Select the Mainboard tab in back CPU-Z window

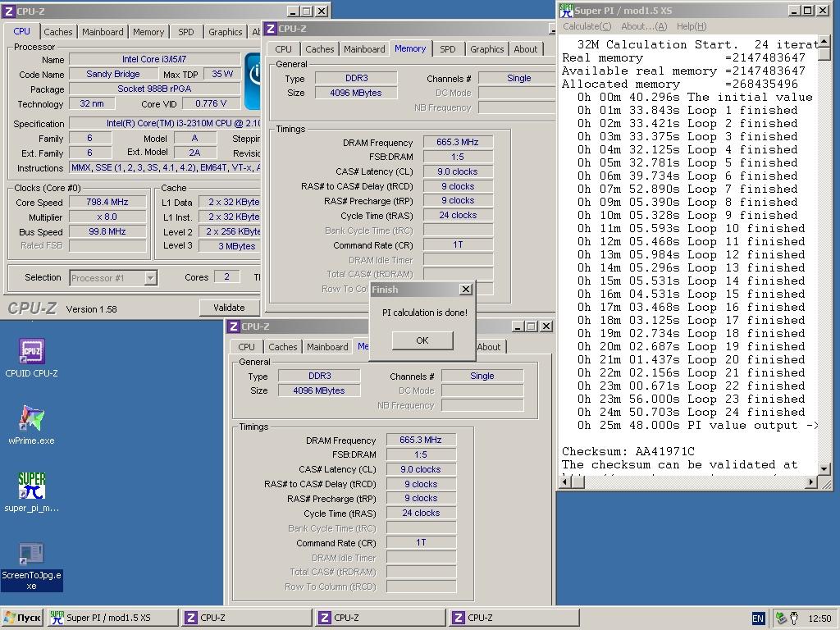point(103,32)
